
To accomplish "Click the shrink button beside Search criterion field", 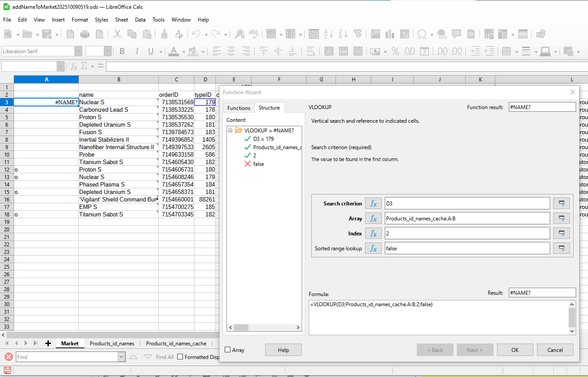I will coord(562,203).
